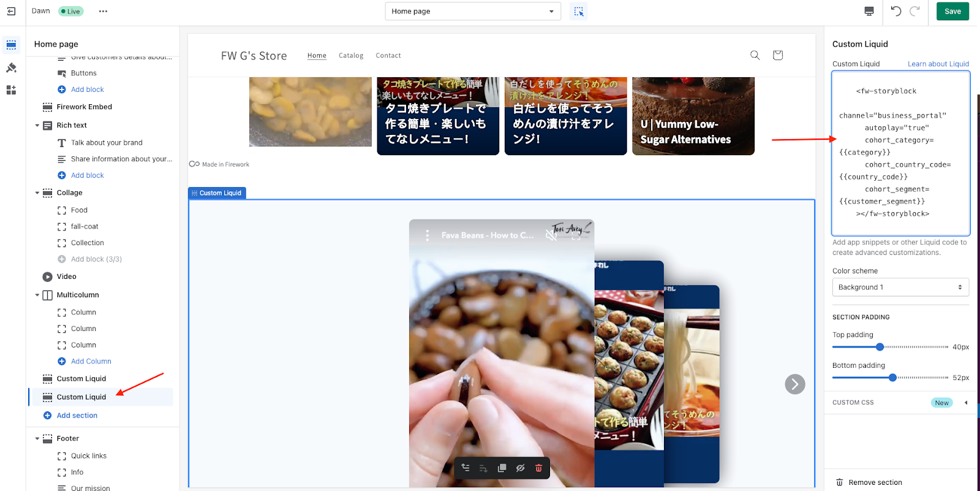
Task: Exit the theme editor via back icon
Action: tap(11, 11)
